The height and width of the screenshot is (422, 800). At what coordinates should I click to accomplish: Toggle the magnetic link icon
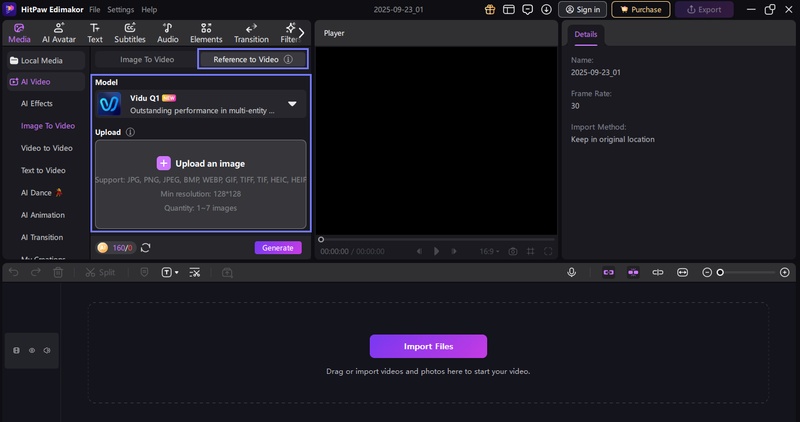[x=609, y=272]
